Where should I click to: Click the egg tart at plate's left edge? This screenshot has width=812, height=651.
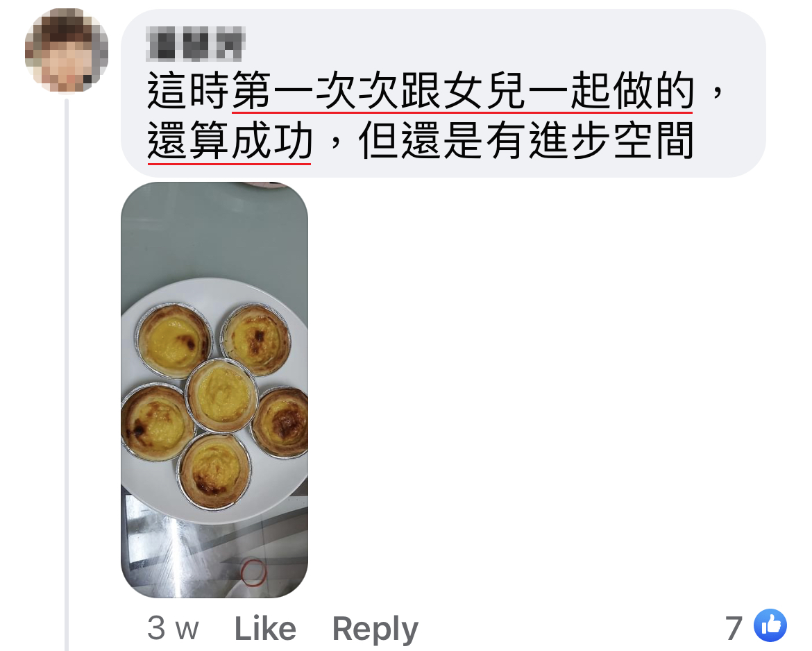coord(156,421)
